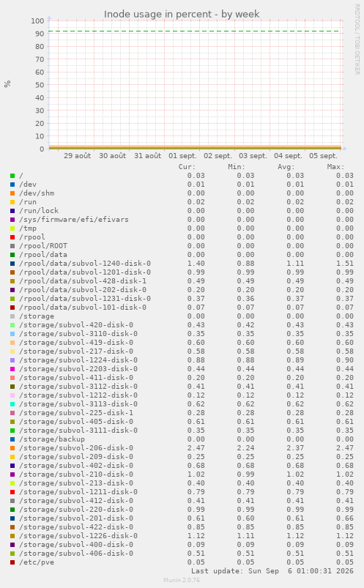Click /rpool/data/subvol-101-disk-0 label
This screenshot has width=364, height=588.
83,308
